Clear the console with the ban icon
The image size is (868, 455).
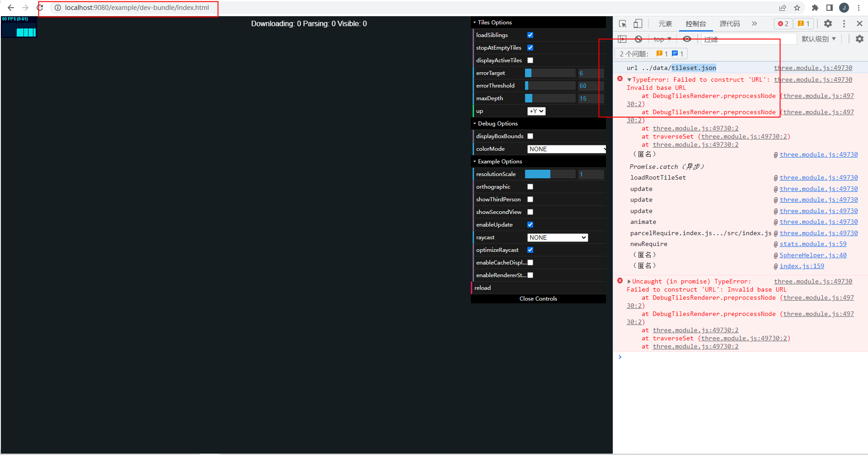pos(638,39)
